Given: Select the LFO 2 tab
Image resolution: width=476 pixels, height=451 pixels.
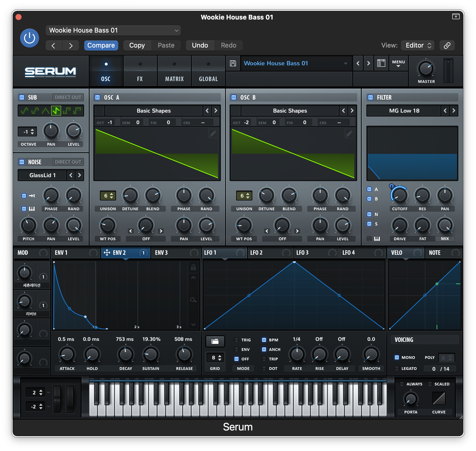Looking at the screenshot, I should tap(270, 253).
